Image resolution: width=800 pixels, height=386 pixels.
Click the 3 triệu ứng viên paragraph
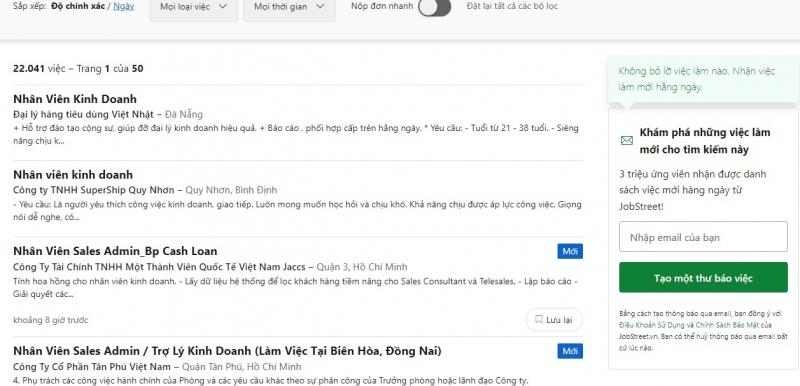[x=693, y=190]
